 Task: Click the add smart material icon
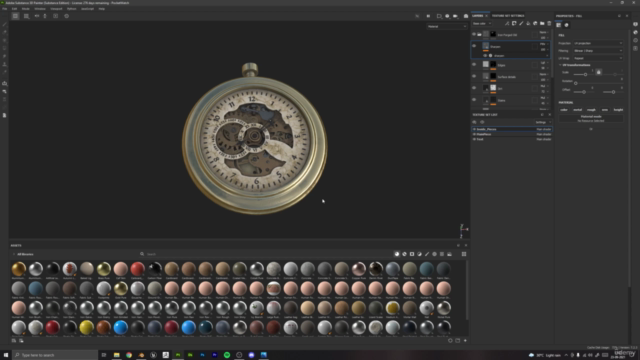(535, 23)
